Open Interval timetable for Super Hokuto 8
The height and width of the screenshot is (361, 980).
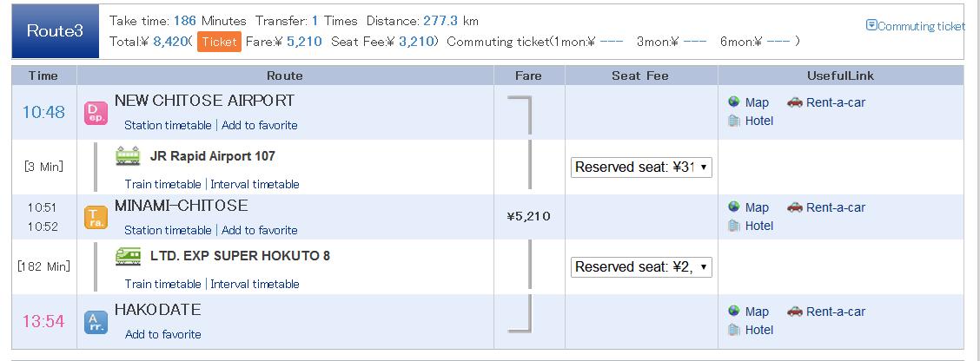click(x=255, y=284)
